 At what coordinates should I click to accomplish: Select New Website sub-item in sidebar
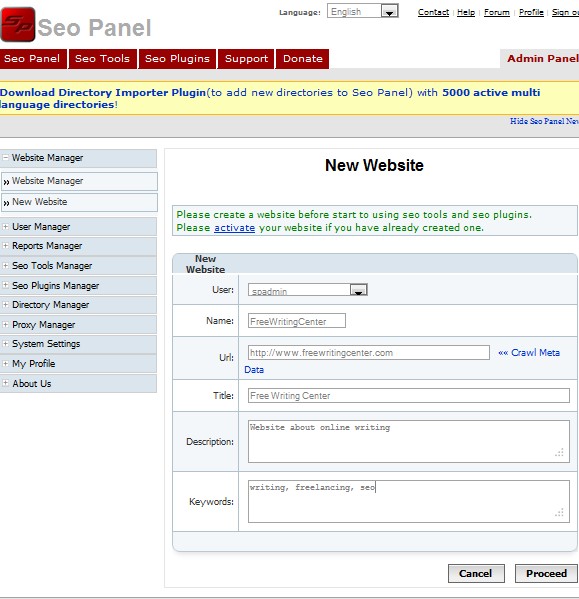coord(79,202)
